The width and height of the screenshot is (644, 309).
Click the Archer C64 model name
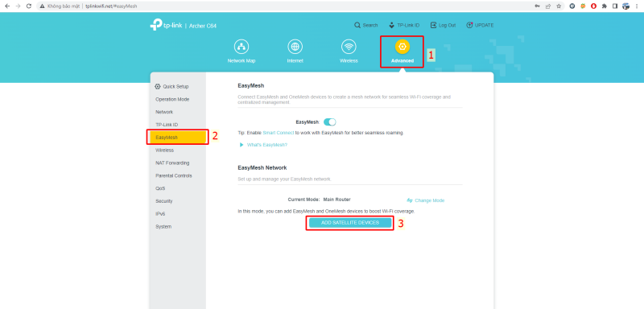pyautogui.click(x=203, y=26)
